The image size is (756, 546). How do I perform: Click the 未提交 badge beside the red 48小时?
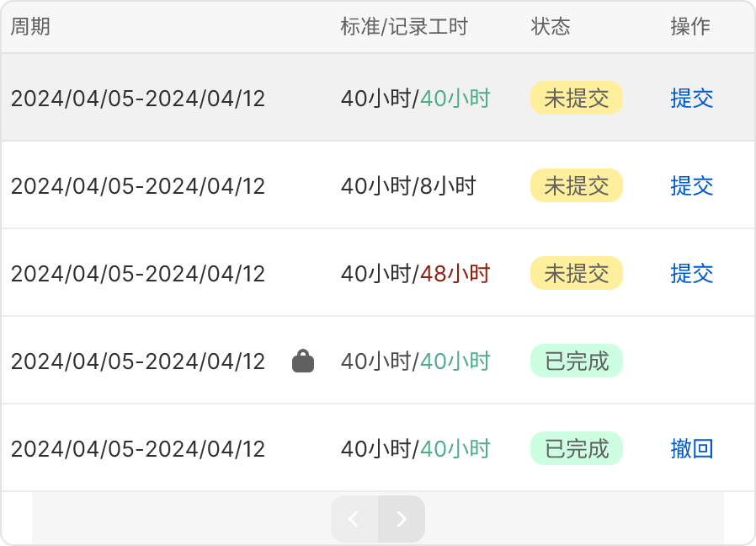[576, 274]
